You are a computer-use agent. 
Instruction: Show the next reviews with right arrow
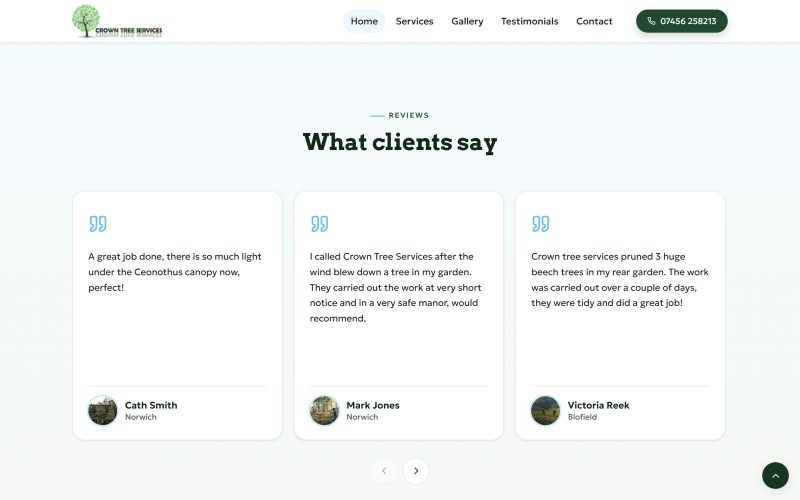(x=416, y=470)
